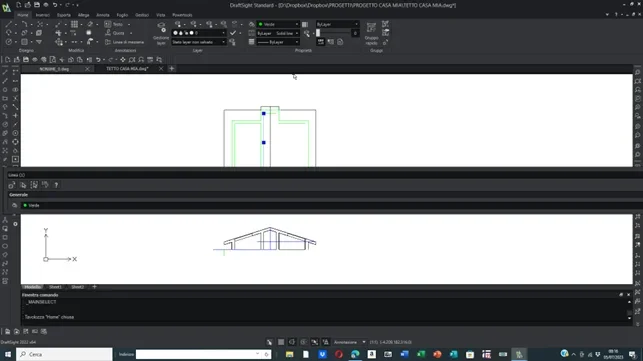643x361 pixels.
Task: Expand the Annotazione scale dropdown
Action: [349, 342]
